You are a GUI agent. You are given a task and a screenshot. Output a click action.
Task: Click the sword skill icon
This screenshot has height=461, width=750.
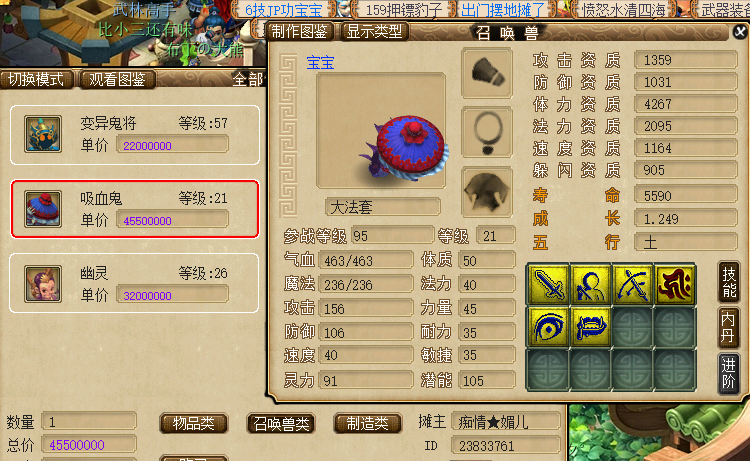coord(548,285)
